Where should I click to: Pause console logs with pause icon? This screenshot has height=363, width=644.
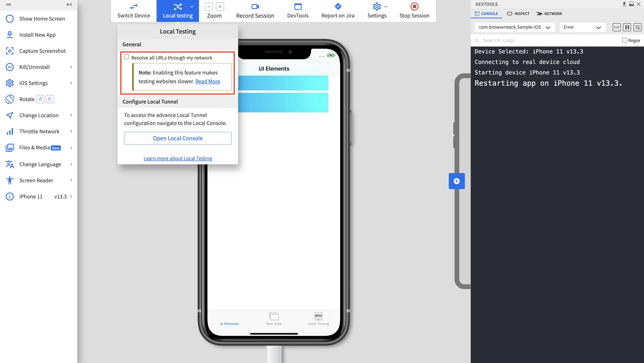627,27
